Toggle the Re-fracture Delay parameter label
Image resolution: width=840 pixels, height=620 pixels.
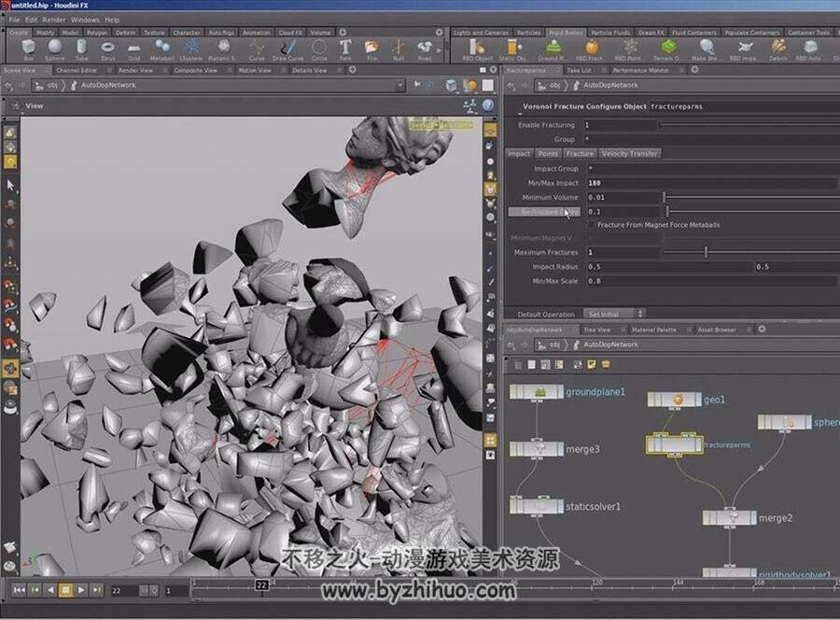544,212
